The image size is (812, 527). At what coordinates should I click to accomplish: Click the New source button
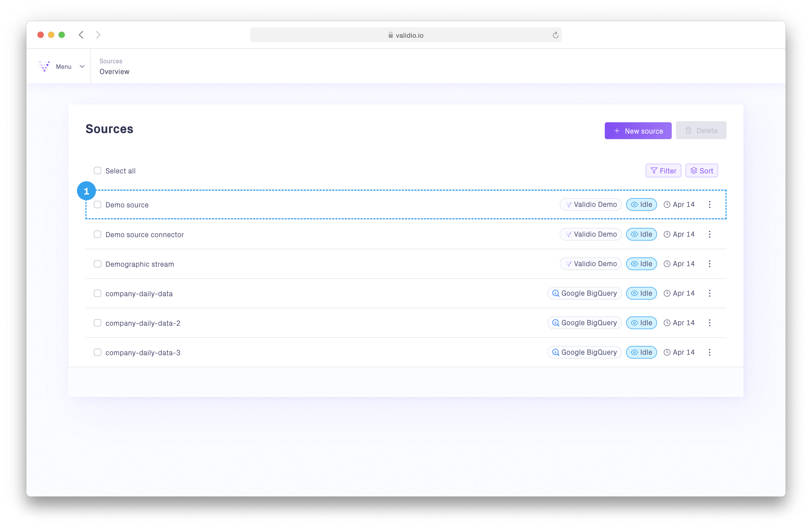638,131
